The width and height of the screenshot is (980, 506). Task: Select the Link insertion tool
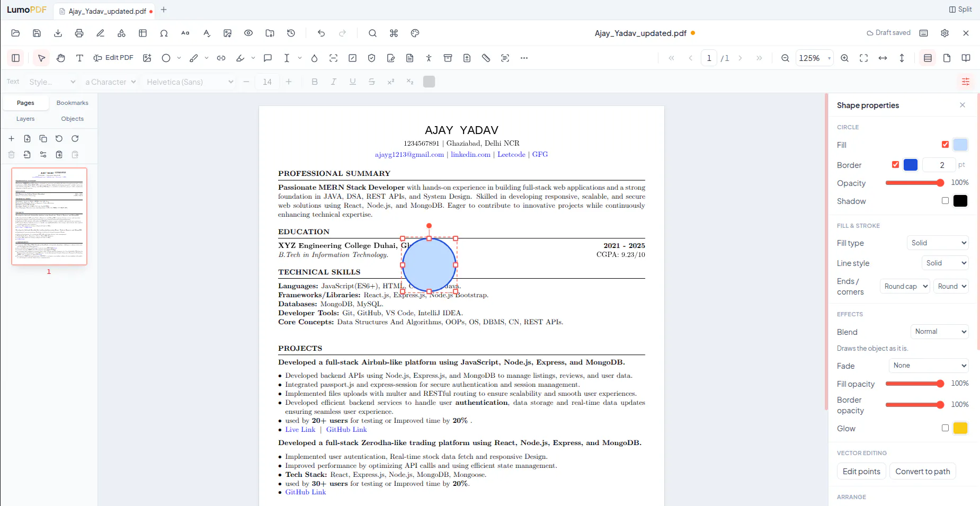(x=221, y=58)
